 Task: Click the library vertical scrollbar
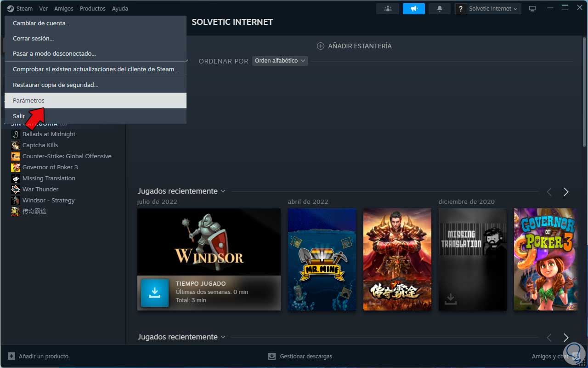(x=584, y=92)
